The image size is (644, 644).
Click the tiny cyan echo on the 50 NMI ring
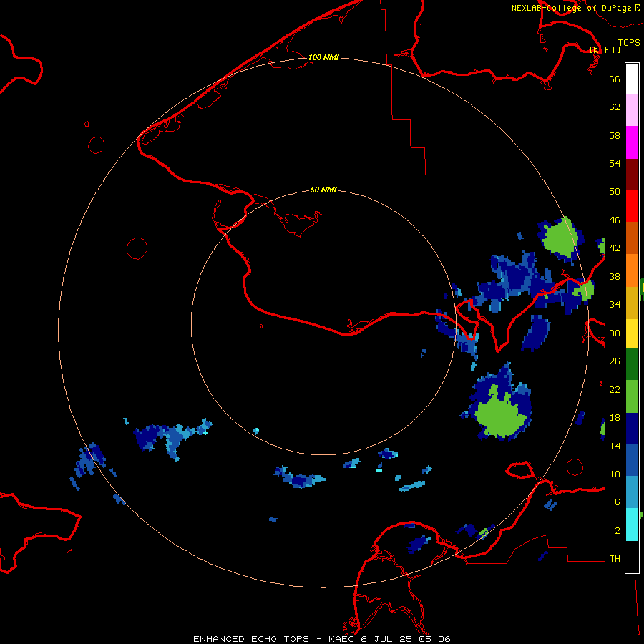click(x=256, y=431)
